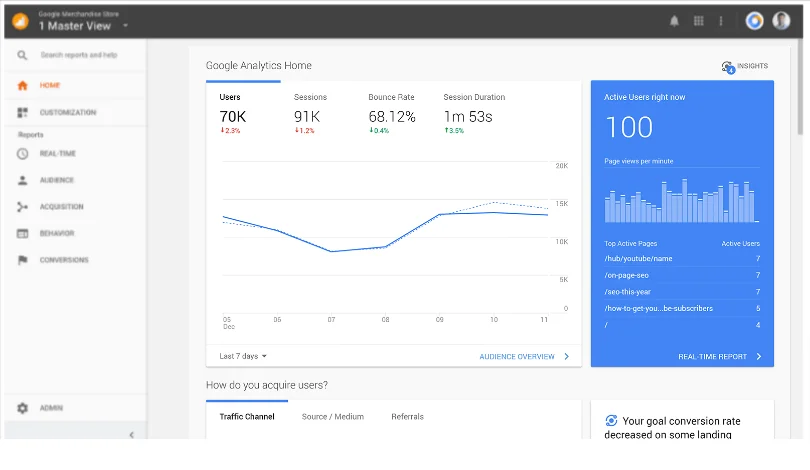Screen dimensions: 810x470
Task: Select the Session Duration metric tab
Action: [474, 114]
